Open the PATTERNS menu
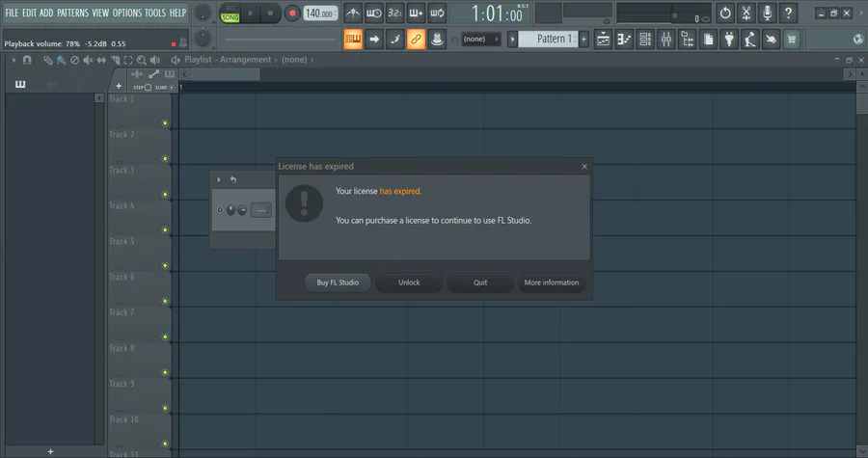 click(x=72, y=13)
